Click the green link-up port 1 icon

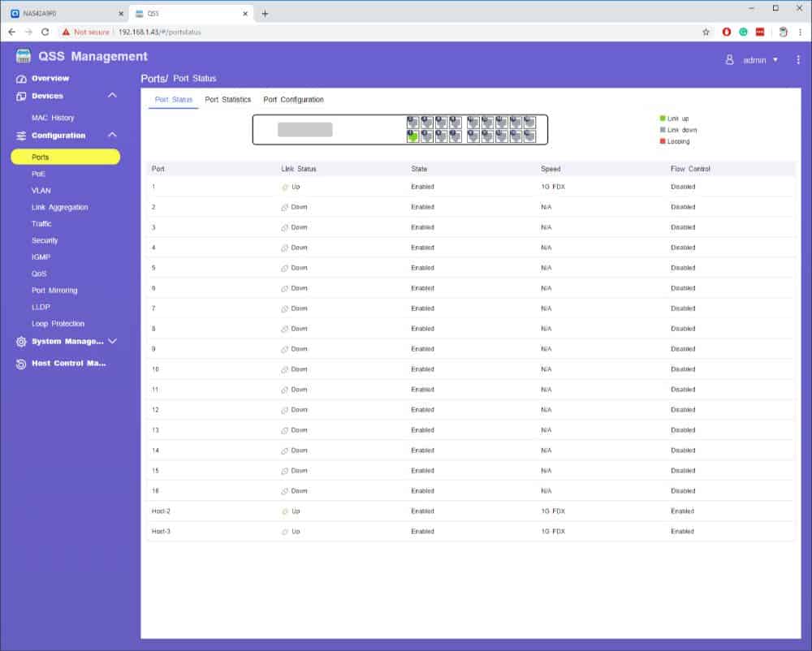(x=412, y=136)
